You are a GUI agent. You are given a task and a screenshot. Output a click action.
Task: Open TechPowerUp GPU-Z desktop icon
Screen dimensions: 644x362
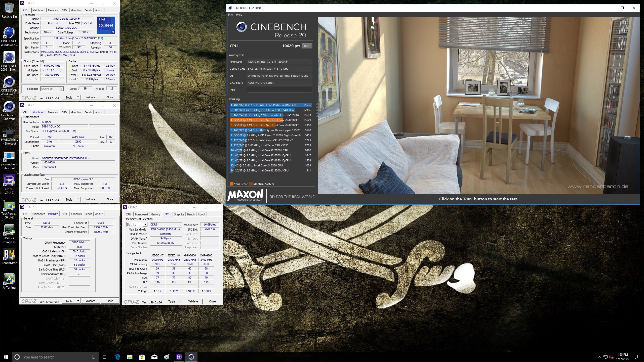(x=9, y=209)
